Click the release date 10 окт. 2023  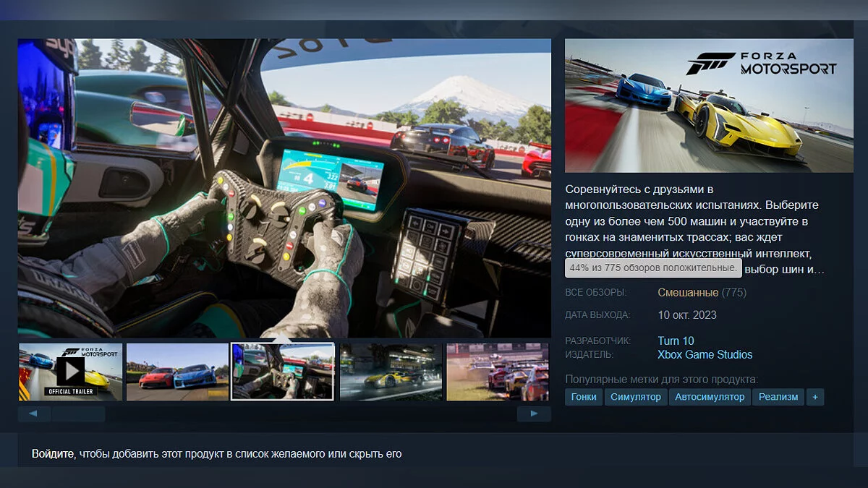pos(687,315)
